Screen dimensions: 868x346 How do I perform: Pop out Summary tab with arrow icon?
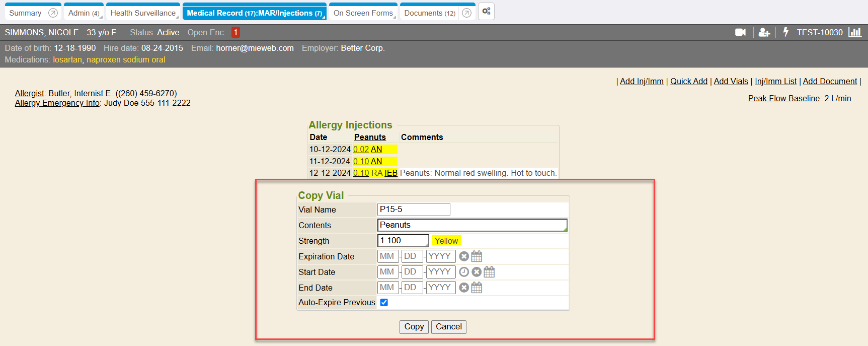53,13
